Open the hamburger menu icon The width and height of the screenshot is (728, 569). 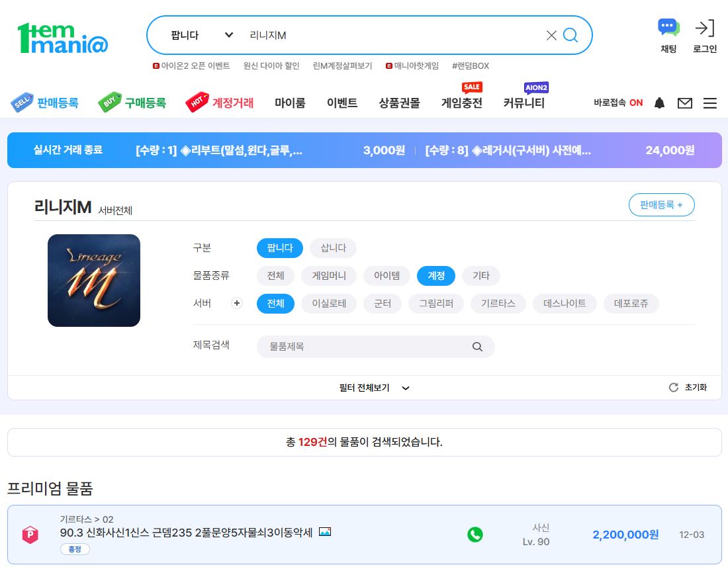pyautogui.click(x=710, y=103)
